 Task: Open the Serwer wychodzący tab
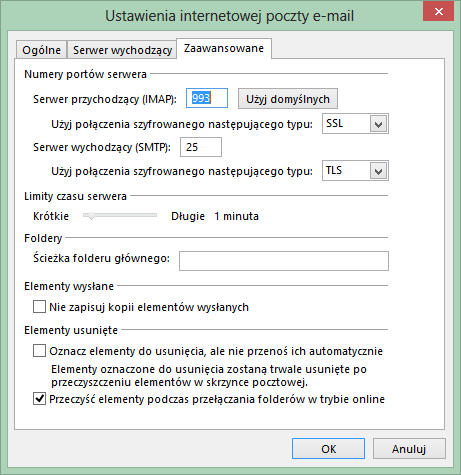122,50
